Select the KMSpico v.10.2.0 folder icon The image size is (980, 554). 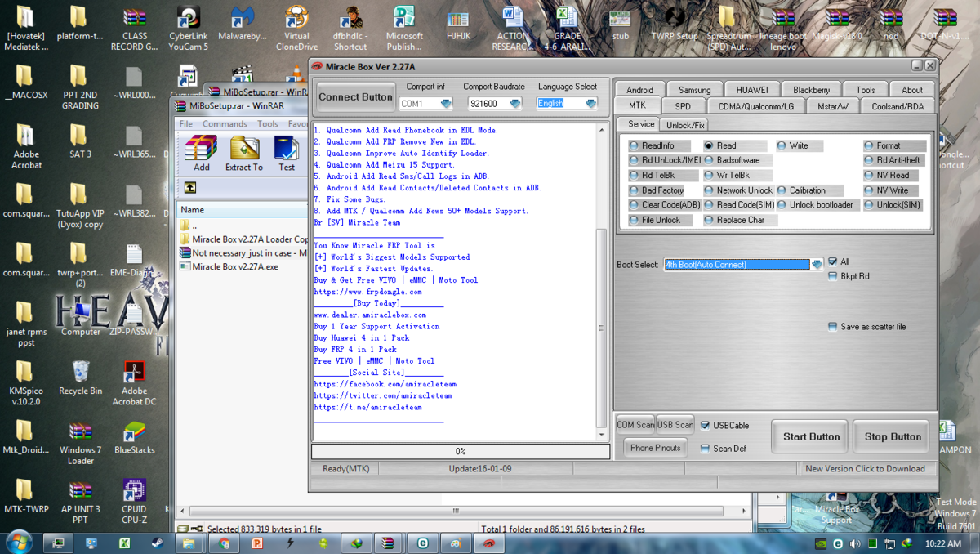[24, 384]
